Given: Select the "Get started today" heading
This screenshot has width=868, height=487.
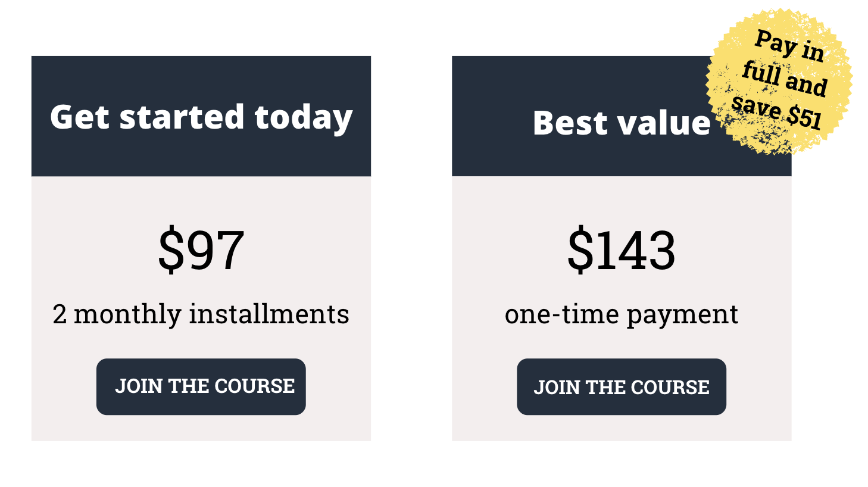Looking at the screenshot, I should 201,117.
